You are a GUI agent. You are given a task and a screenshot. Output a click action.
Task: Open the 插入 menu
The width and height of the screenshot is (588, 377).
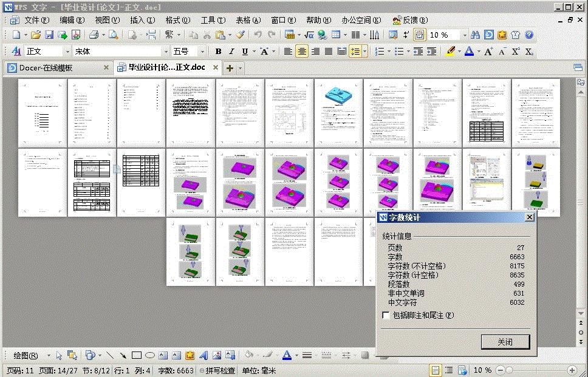coord(143,20)
